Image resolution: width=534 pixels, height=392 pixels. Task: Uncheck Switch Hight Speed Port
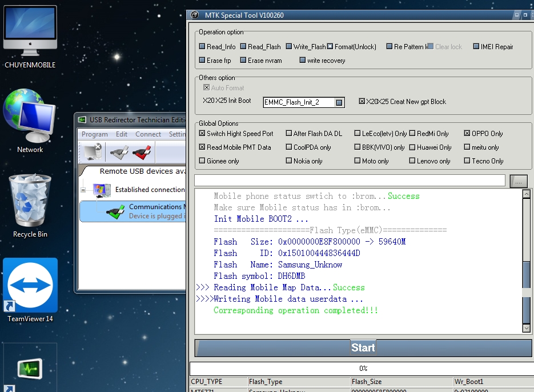[202, 133]
